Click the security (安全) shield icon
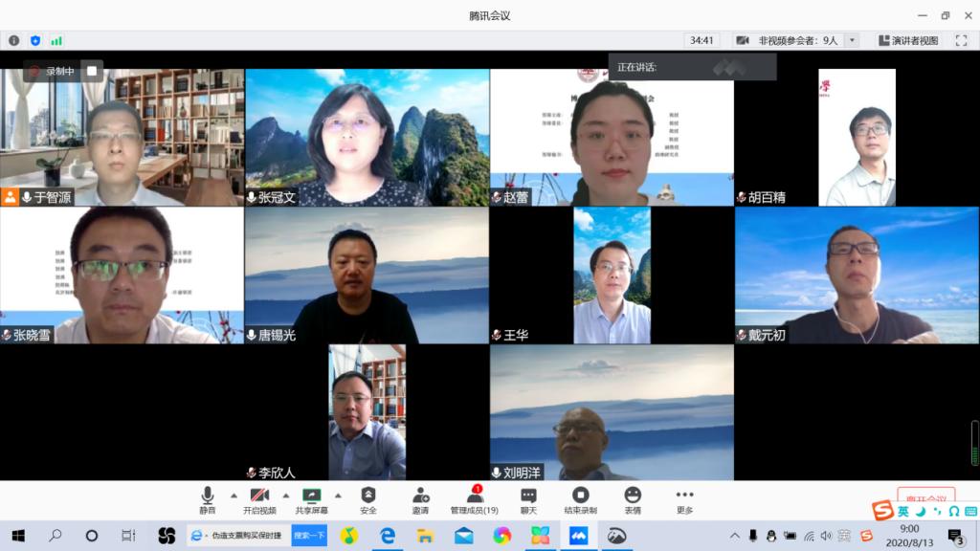Image resolution: width=980 pixels, height=551 pixels. pyautogui.click(x=367, y=496)
